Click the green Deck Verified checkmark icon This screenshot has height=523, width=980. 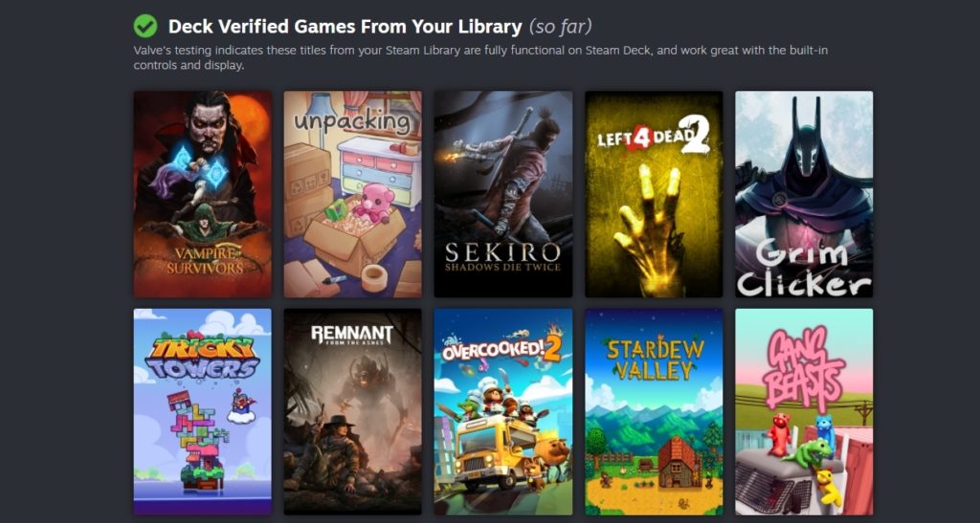(x=145, y=26)
